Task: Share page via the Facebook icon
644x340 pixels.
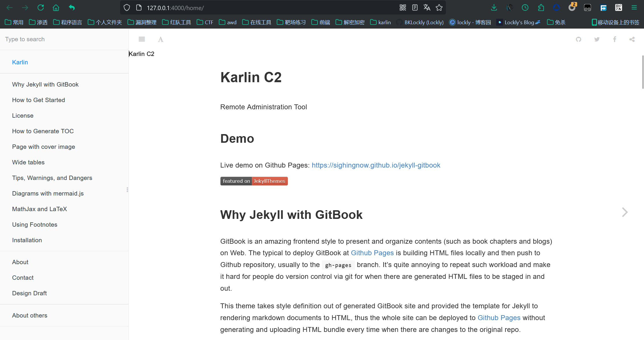Action: click(615, 39)
